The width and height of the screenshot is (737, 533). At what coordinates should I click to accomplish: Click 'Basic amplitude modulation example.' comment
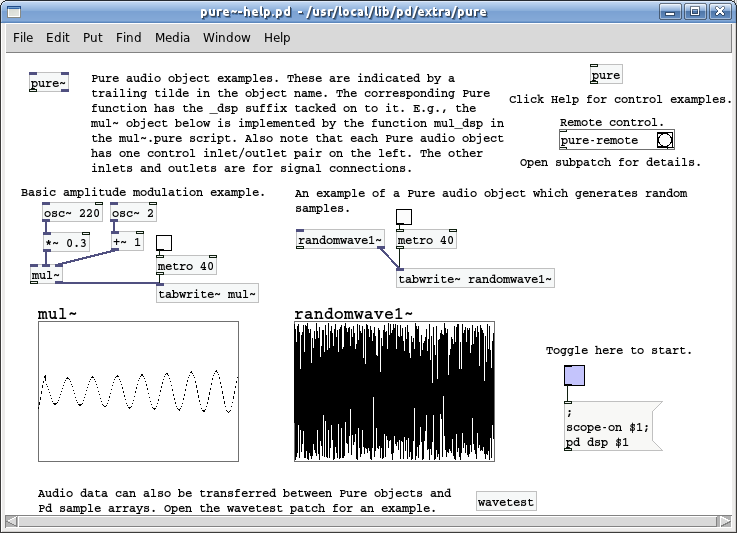pos(143,192)
